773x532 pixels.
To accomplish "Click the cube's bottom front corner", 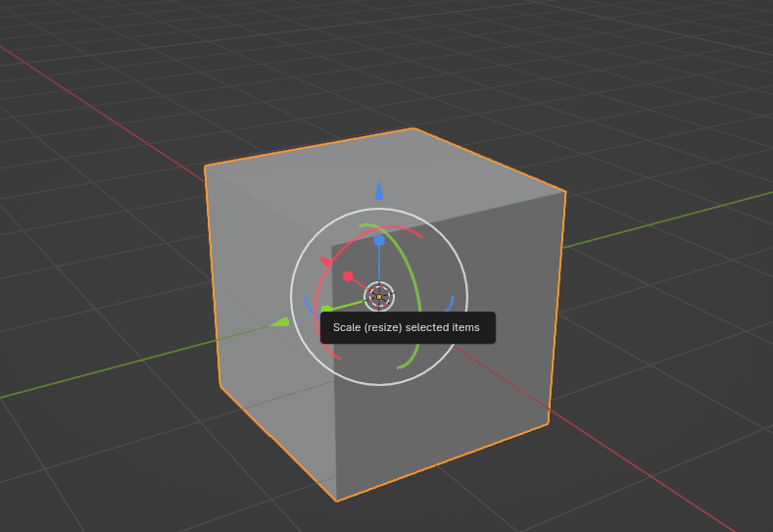I will point(337,501).
